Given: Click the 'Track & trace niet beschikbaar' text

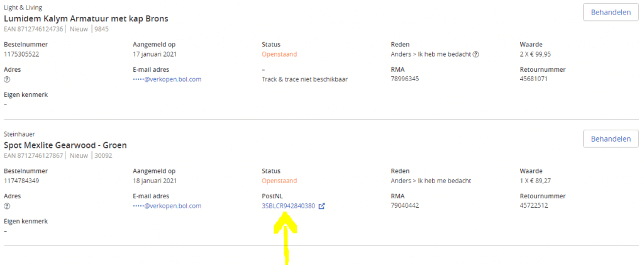Looking at the screenshot, I should point(304,79).
